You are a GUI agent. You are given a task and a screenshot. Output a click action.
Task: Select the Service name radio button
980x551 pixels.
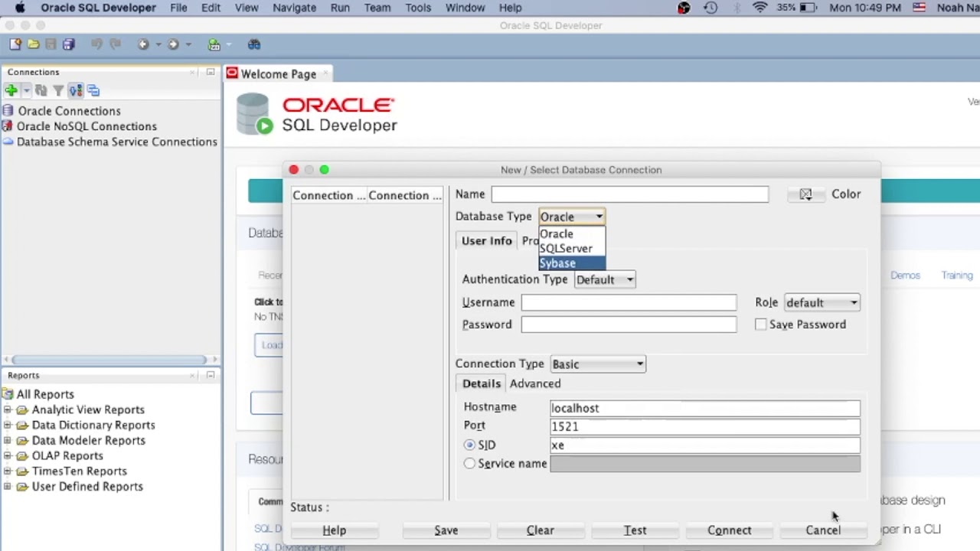click(x=469, y=464)
